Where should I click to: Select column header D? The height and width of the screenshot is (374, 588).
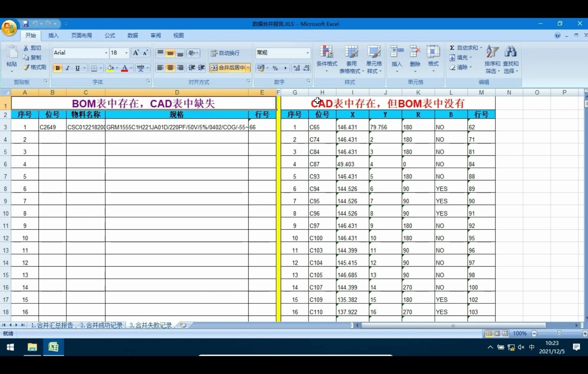(x=177, y=92)
